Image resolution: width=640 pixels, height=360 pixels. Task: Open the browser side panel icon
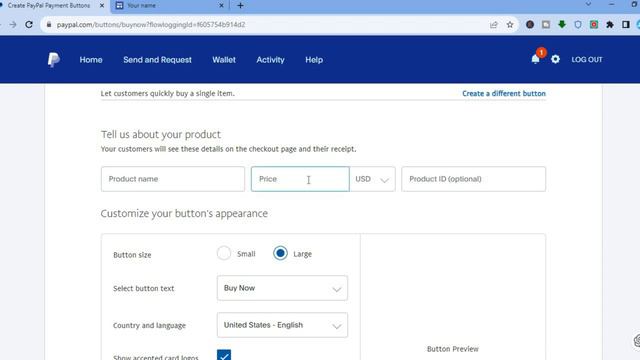[x=626, y=24]
